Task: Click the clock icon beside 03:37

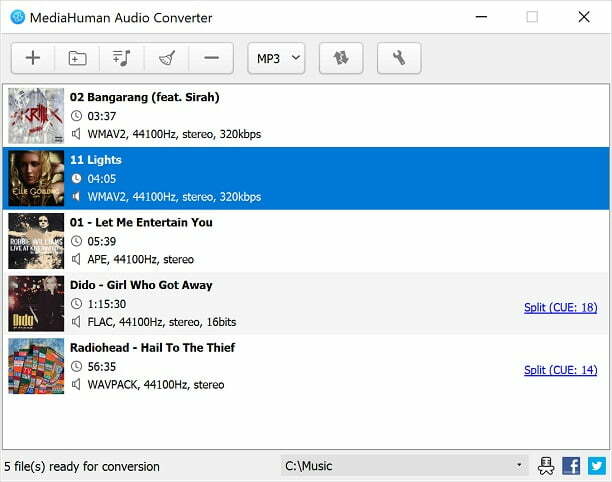Action: [x=76, y=116]
